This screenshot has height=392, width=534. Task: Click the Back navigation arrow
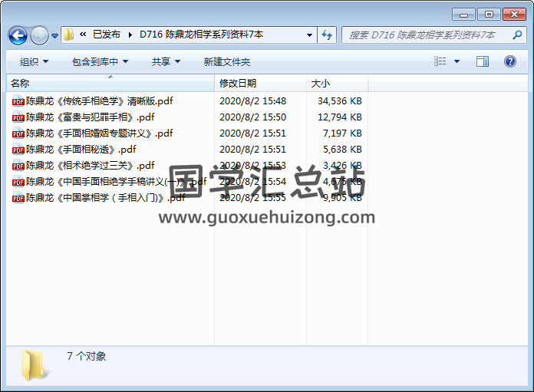click(x=18, y=35)
